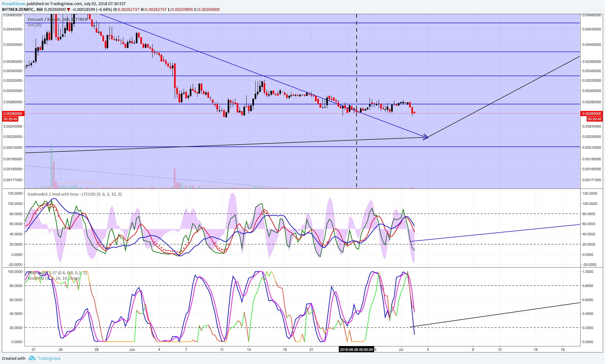Click the 05:29:45 countdown on the left axis
Screen dimensions: 605x364
[10, 119]
